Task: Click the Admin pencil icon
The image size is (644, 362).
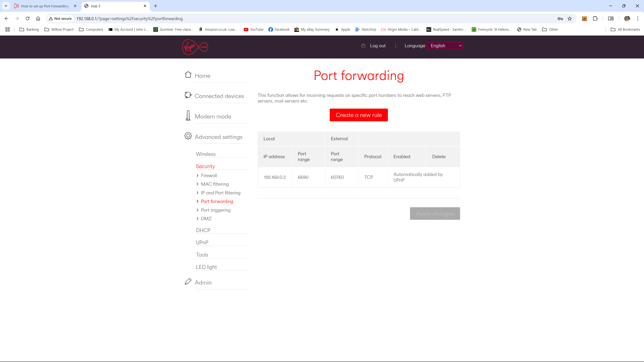Action: pyautogui.click(x=188, y=281)
